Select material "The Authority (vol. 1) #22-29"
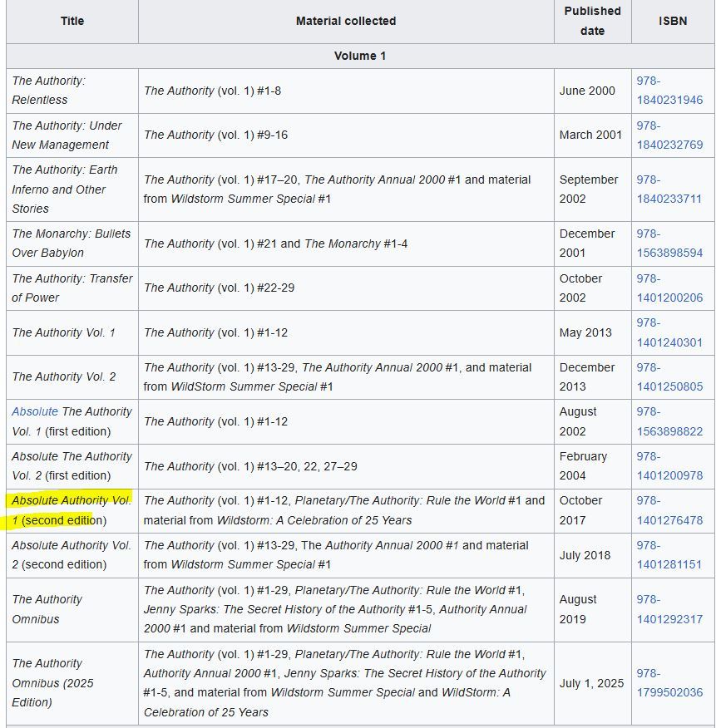 (219, 288)
